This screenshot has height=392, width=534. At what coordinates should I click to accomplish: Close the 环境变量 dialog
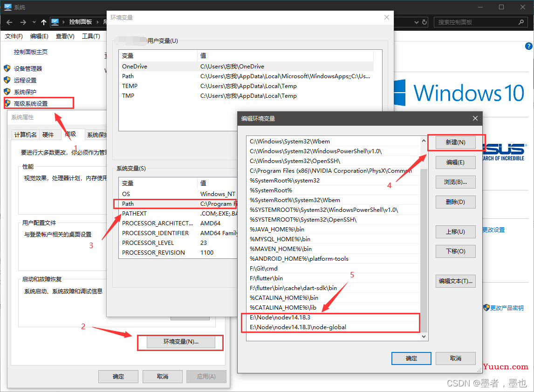point(387,17)
